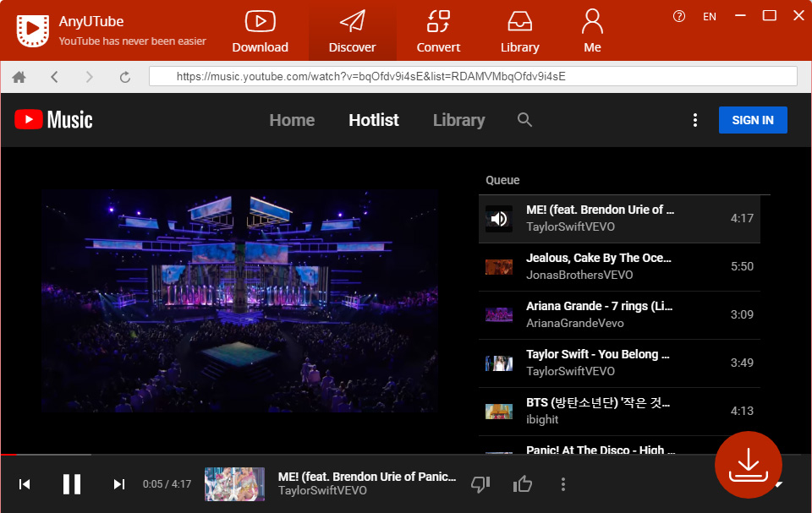Click the 0:05 / 4:17 time display
This screenshot has width=812, height=513.
click(x=167, y=484)
